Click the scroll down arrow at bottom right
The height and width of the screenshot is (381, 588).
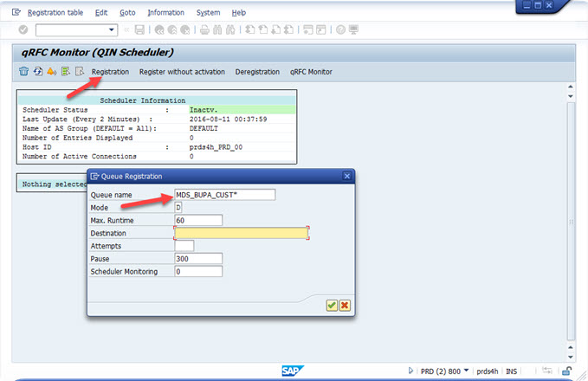(571, 357)
